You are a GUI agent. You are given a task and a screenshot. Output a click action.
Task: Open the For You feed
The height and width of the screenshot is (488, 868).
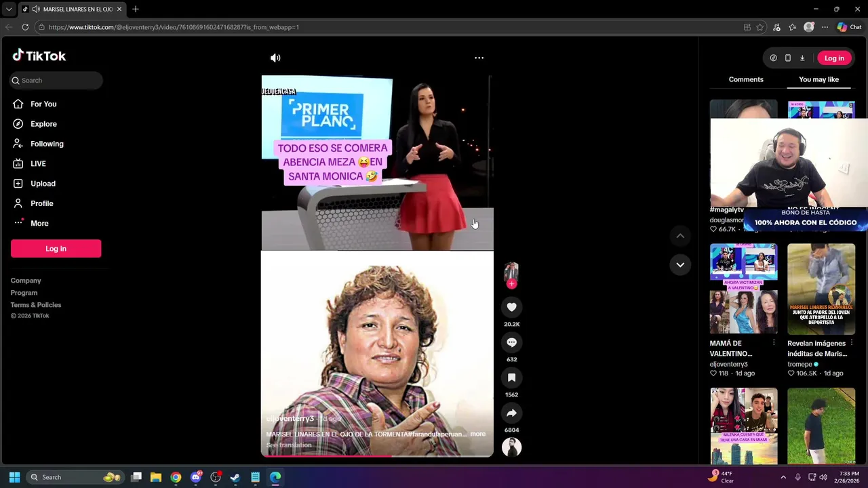tap(43, 104)
